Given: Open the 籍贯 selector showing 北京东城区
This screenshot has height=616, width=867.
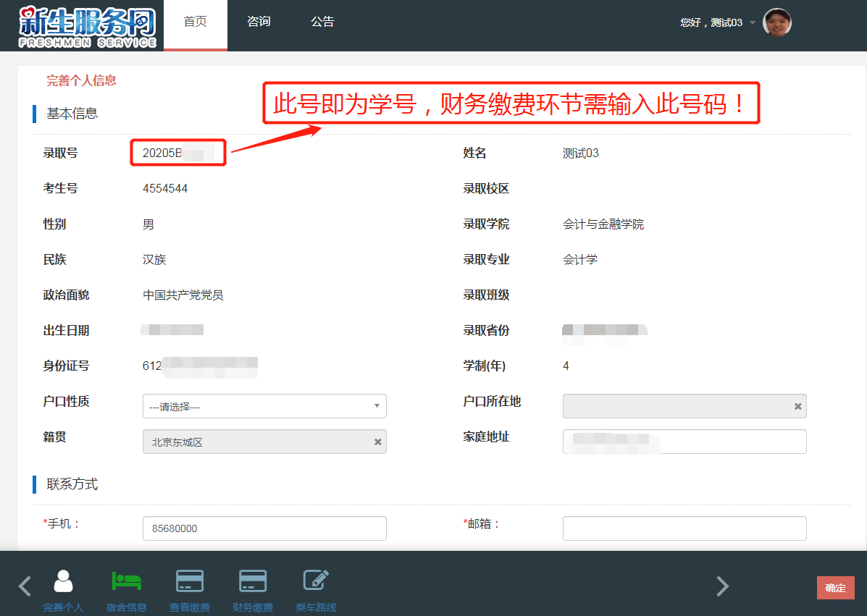Looking at the screenshot, I should (257, 442).
